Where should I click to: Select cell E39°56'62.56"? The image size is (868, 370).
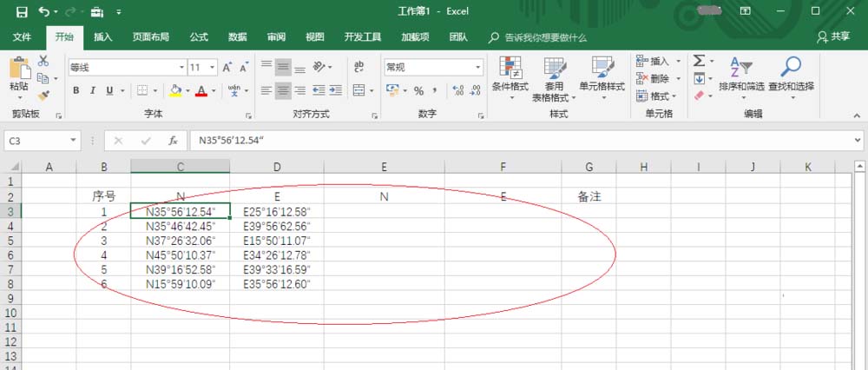coord(277,226)
